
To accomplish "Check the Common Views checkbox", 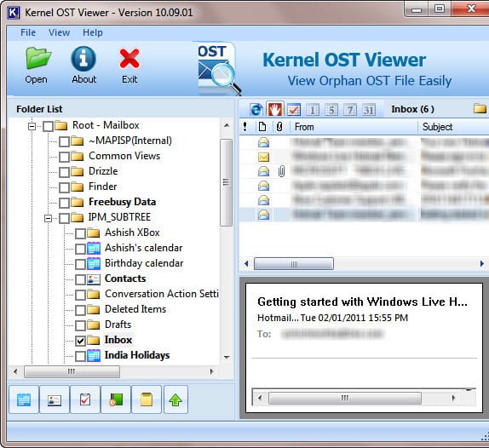I will pyautogui.click(x=64, y=157).
